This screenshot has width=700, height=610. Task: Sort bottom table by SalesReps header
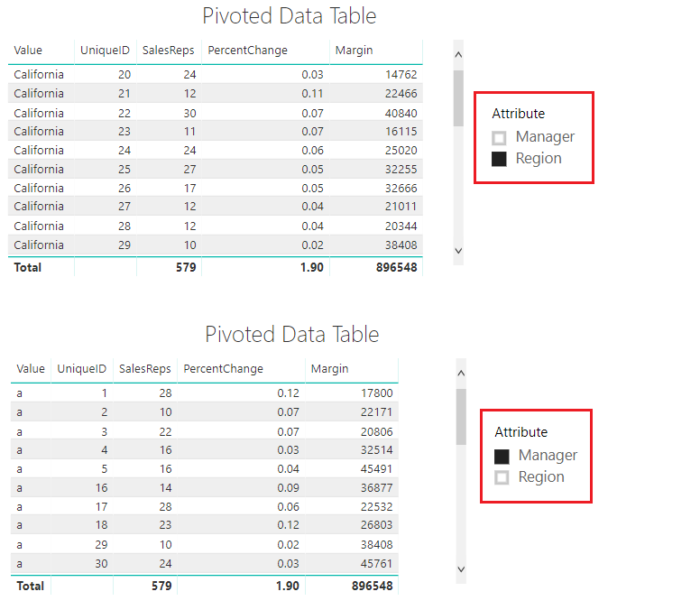144,369
